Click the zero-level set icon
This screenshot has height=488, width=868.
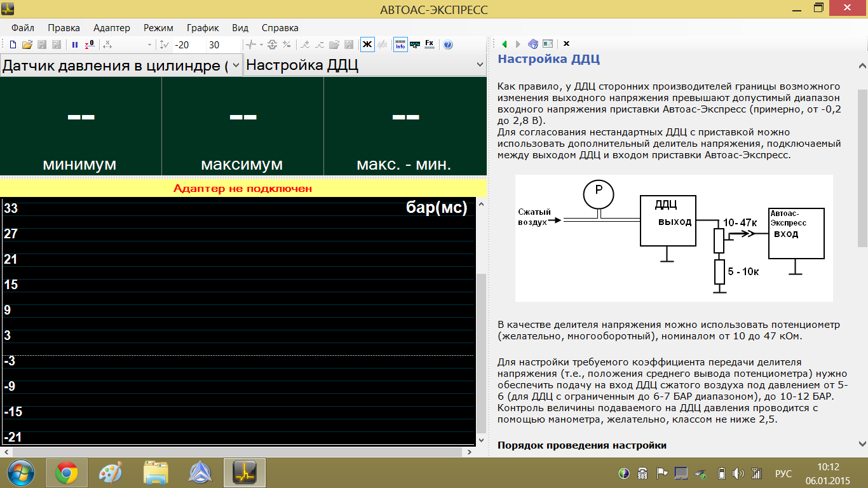click(x=90, y=45)
